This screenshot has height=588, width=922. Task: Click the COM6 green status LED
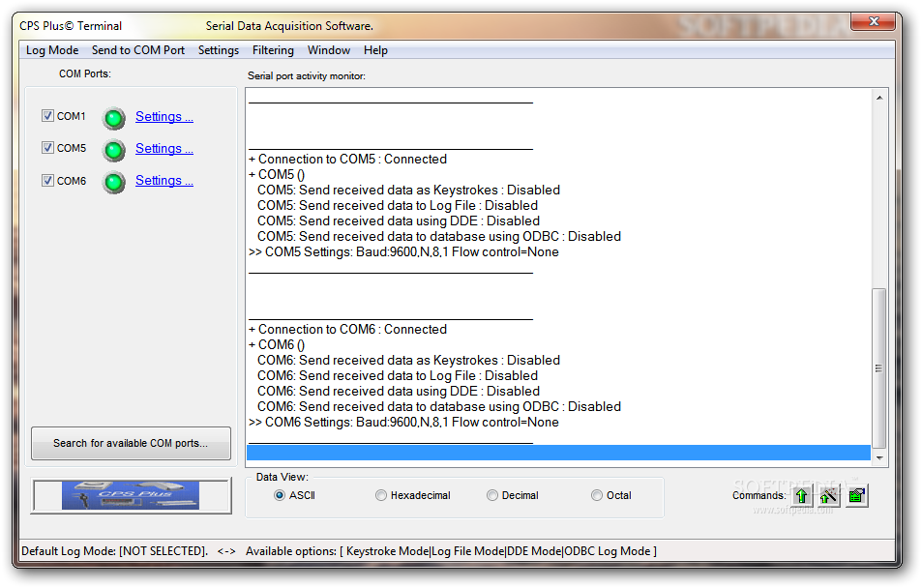click(114, 182)
